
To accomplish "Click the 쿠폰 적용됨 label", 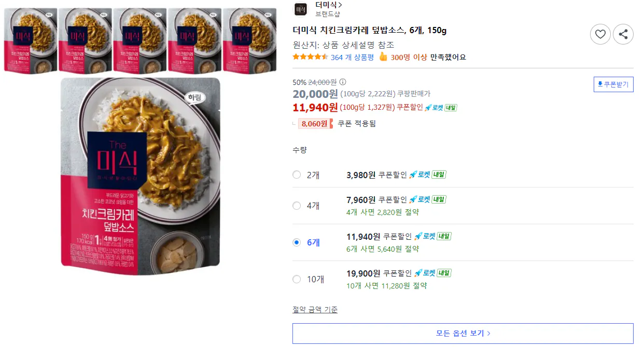I will 358,123.
